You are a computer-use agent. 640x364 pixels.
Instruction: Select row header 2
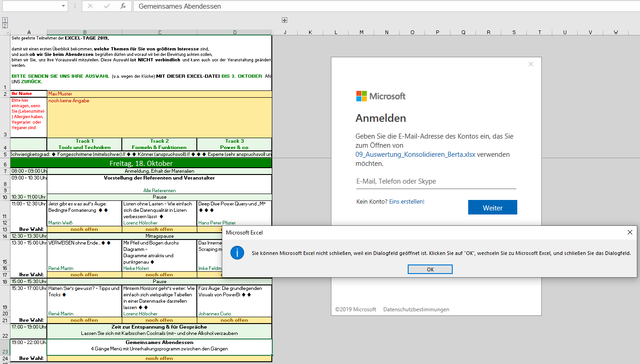pos(5,94)
